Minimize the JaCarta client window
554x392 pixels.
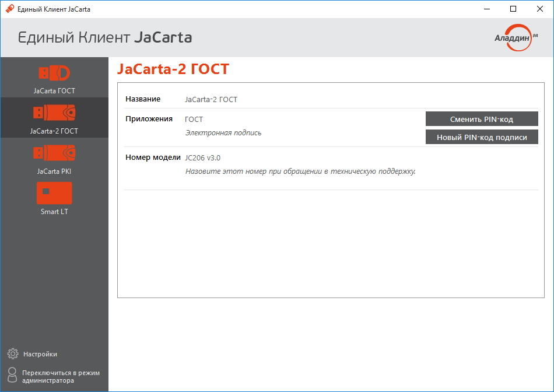click(x=487, y=9)
